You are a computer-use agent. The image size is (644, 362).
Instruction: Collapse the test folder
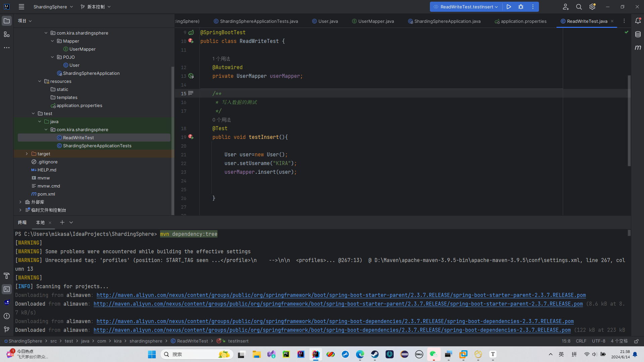pyautogui.click(x=33, y=113)
